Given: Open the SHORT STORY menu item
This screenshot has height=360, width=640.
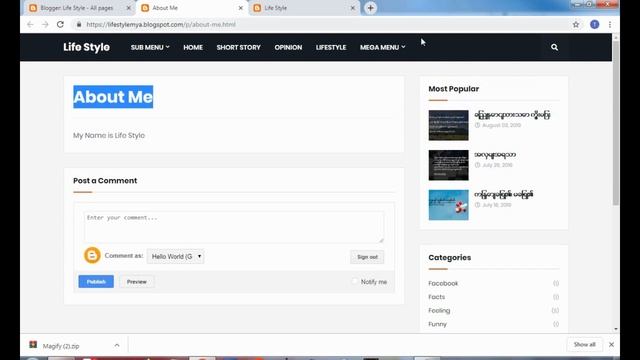Looking at the screenshot, I should (x=238, y=47).
